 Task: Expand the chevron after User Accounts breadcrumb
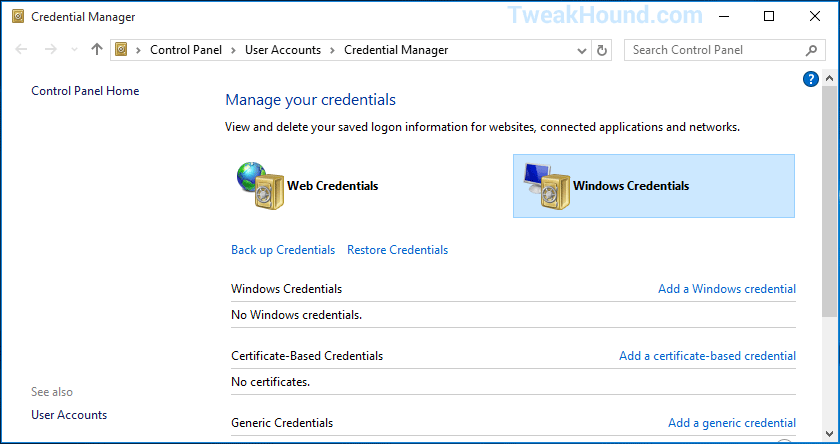pos(333,50)
